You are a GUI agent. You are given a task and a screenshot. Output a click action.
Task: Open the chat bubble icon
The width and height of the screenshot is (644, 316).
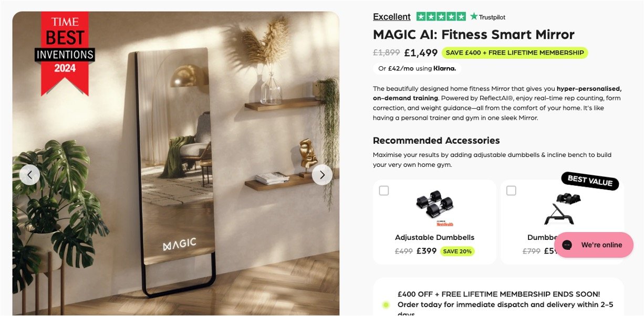[567, 245]
